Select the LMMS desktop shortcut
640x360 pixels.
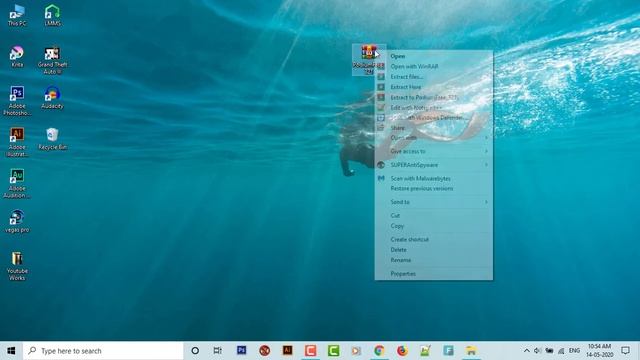point(52,15)
